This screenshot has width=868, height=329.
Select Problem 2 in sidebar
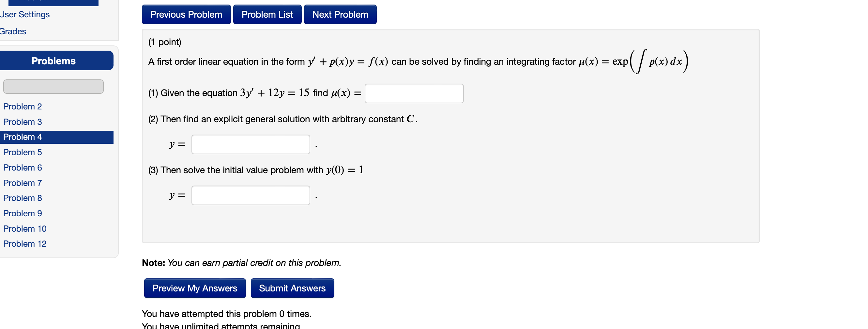click(x=23, y=107)
